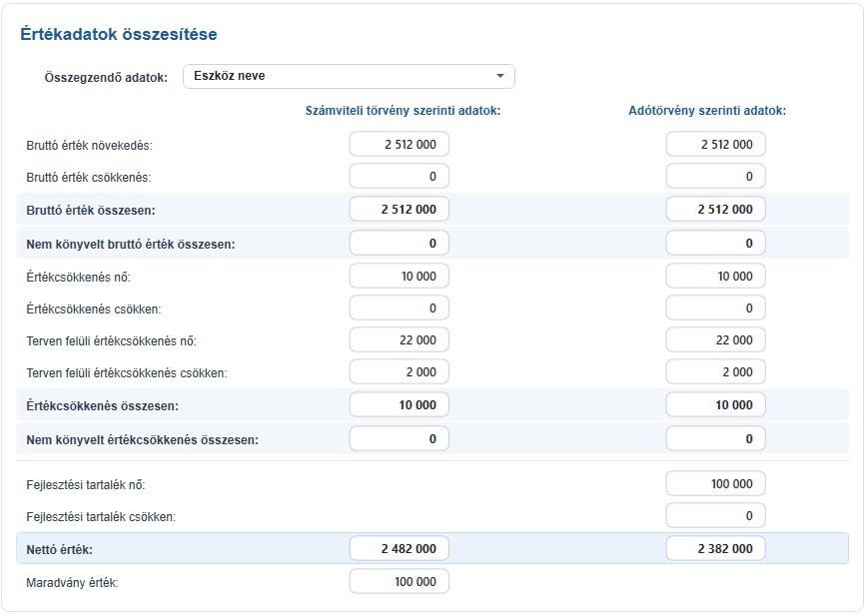Click the tax-law Bruttó érték növekedés field
The width and height of the screenshot is (868, 615).
coord(716,145)
